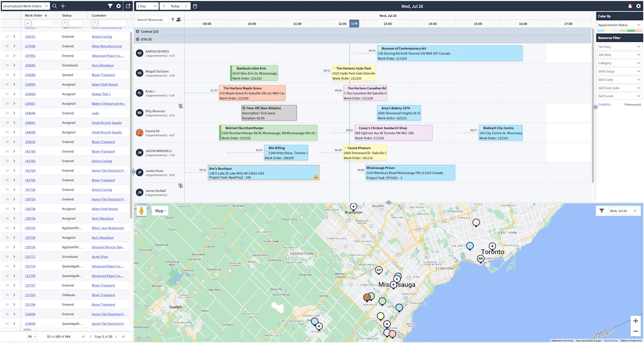
Task: Collapse the GTA (9) resource group
Action: point(138,39)
